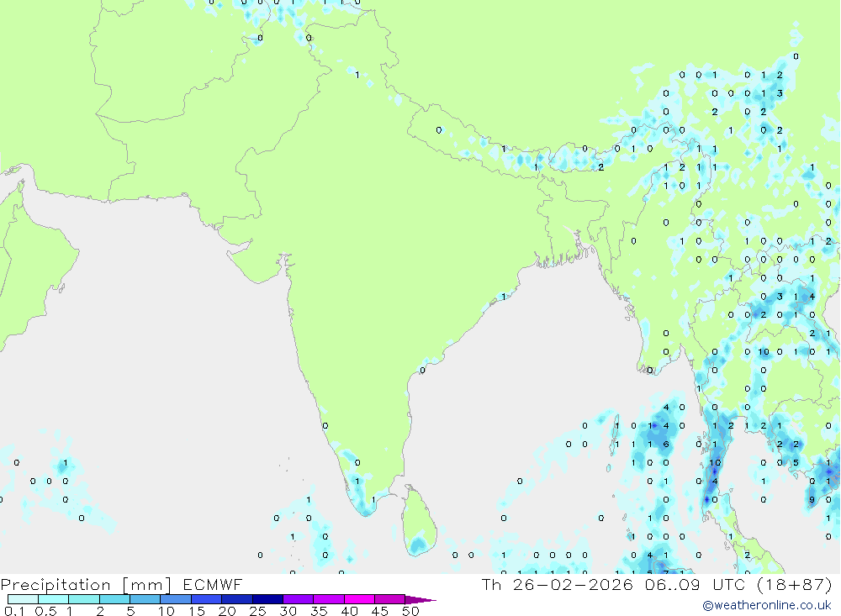
Task: Click the 0.1–0.5 mm lightest cyan legend swatch
Action: [x=23, y=599]
